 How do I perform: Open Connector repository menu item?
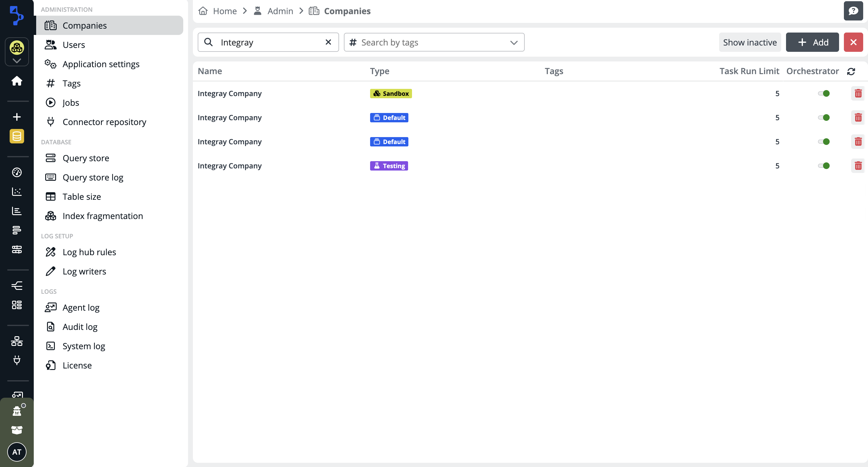click(104, 122)
